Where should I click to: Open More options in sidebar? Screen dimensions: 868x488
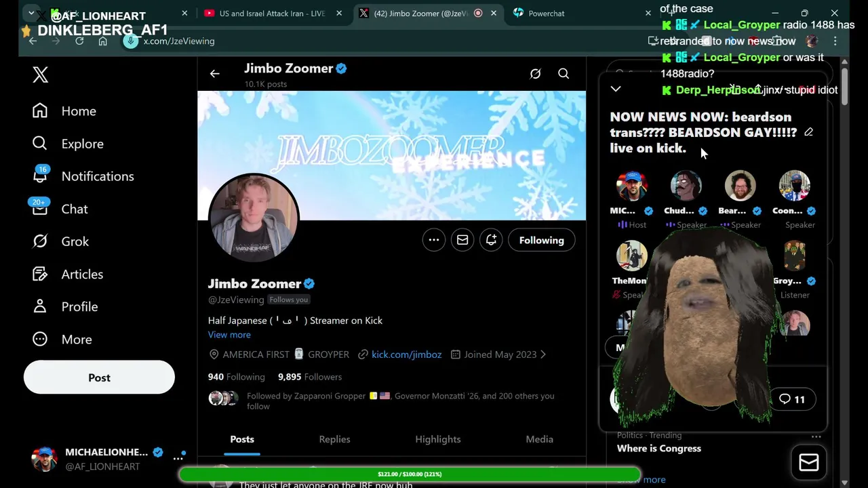click(62, 340)
